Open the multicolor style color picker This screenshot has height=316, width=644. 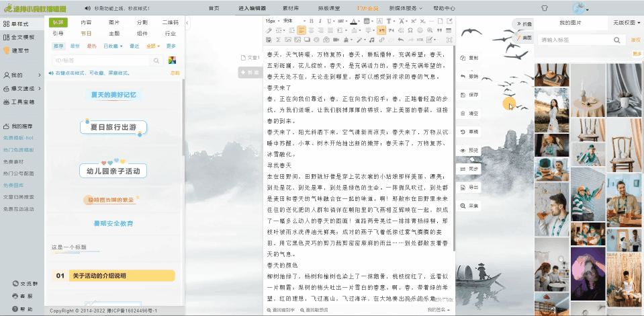pyautogui.click(x=172, y=61)
